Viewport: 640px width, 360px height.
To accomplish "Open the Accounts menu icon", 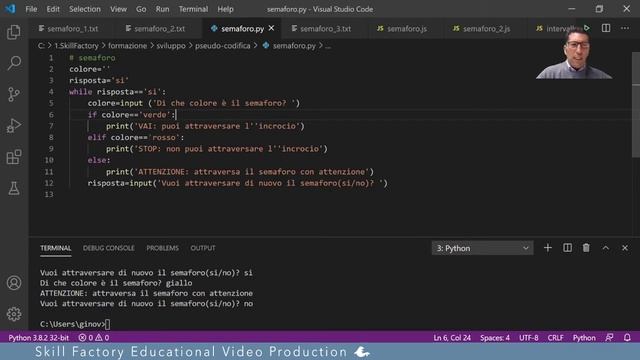I will [14, 282].
